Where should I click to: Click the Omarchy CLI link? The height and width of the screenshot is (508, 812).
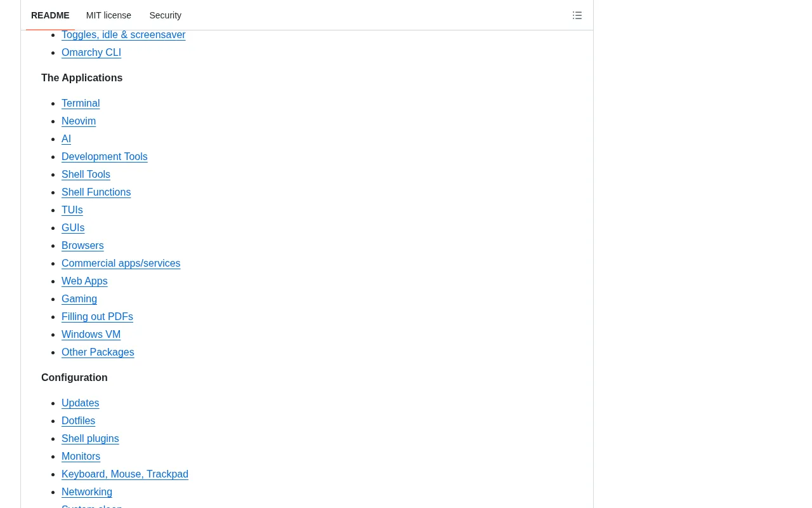91,53
